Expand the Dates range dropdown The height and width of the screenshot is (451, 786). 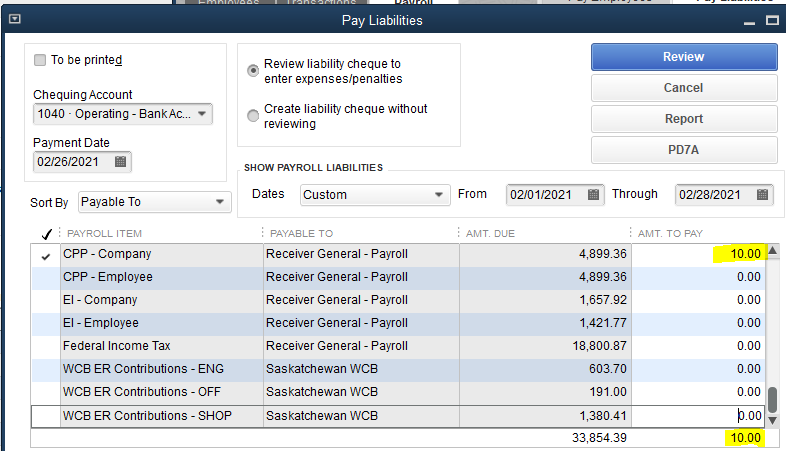point(438,195)
